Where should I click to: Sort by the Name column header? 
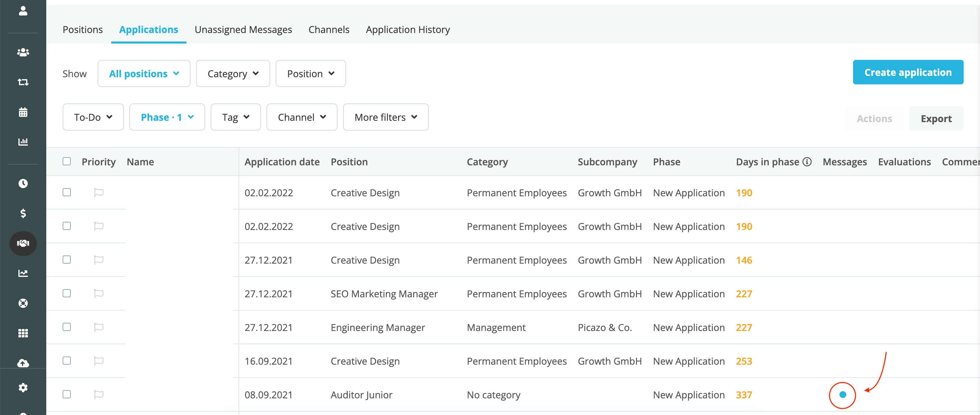coord(141,162)
